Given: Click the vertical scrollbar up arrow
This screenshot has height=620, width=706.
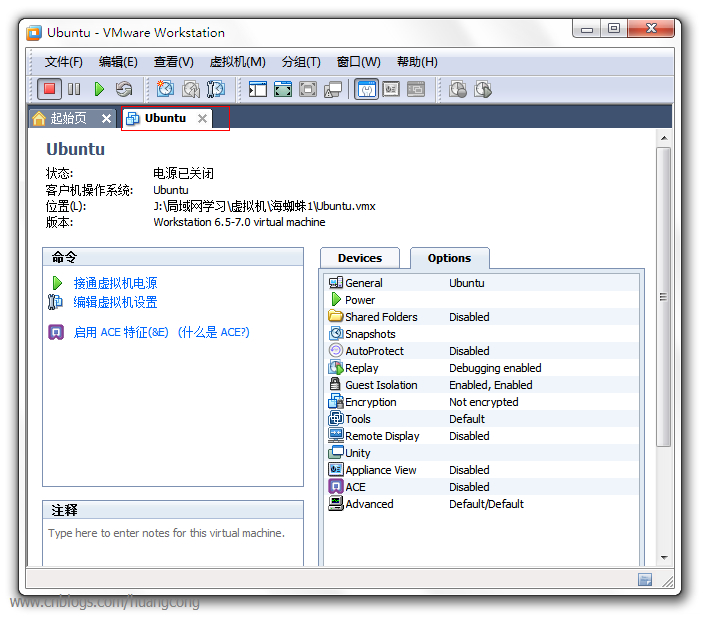Looking at the screenshot, I should pos(664,138).
